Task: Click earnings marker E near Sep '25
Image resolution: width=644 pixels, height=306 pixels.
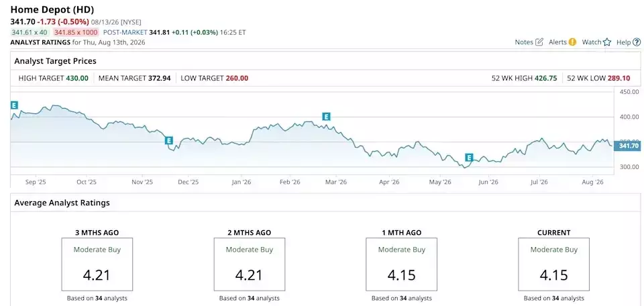Action: (x=14, y=105)
